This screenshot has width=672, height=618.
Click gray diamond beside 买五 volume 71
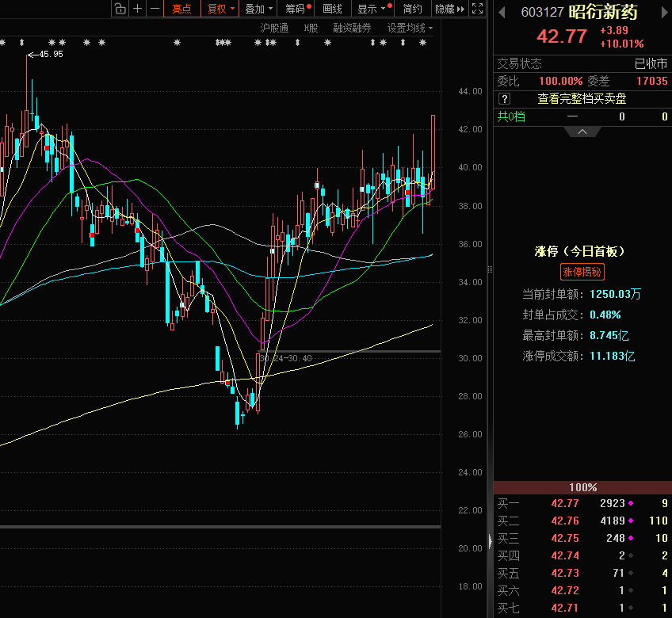[x=631, y=573]
